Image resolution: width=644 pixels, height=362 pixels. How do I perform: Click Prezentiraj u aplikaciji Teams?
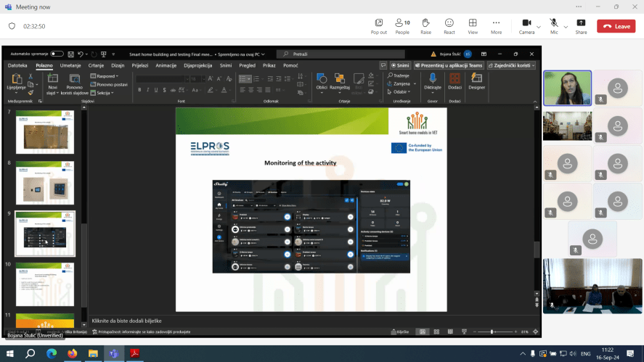click(449, 65)
